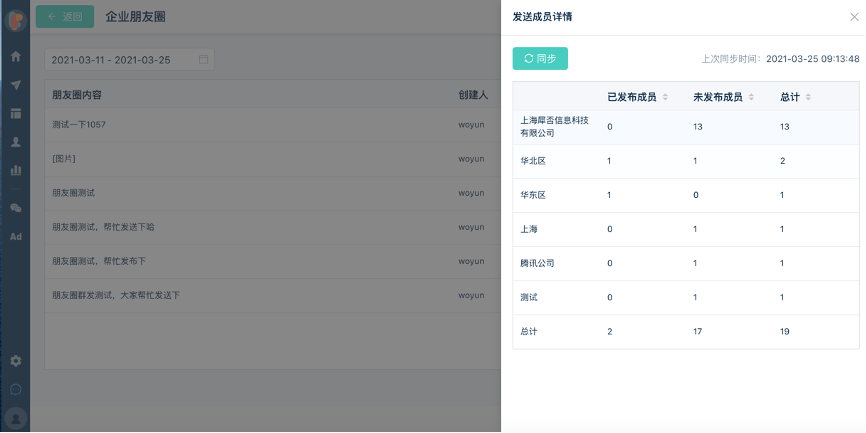Click the 测试一下1057 post row

click(x=273, y=125)
